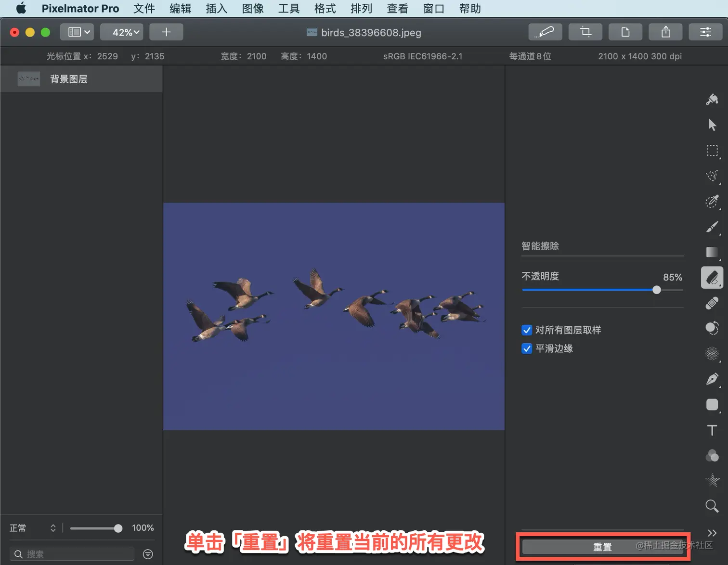Click the Share toolbar icon
The height and width of the screenshot is (565, 728).
(x=666, y=32)
